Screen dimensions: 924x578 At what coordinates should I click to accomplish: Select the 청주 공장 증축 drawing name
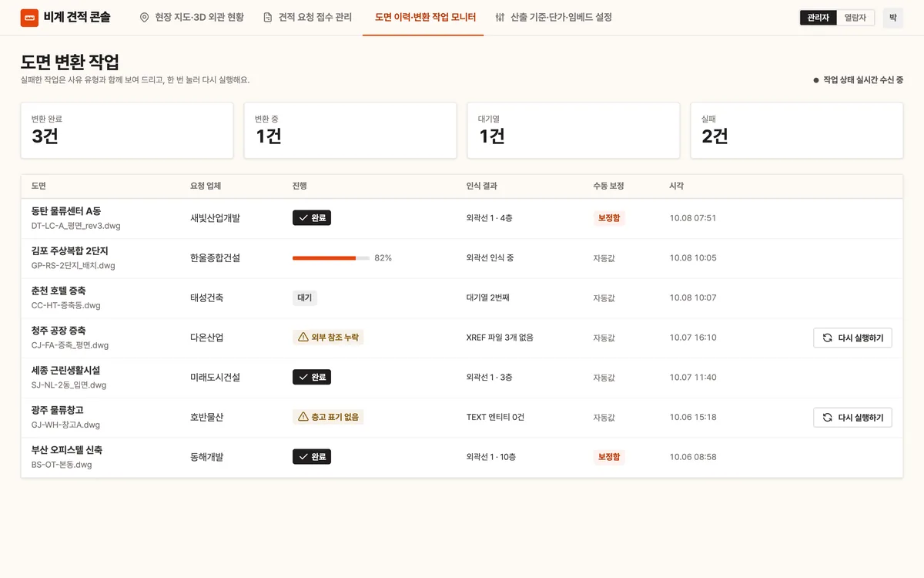point(59,331)
